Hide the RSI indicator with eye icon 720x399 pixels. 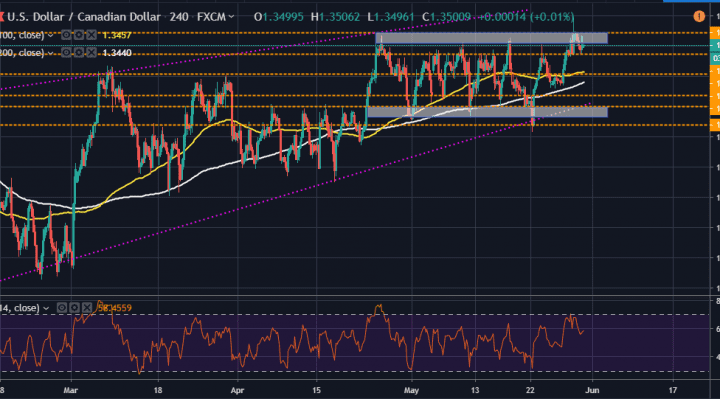point(62,308)
